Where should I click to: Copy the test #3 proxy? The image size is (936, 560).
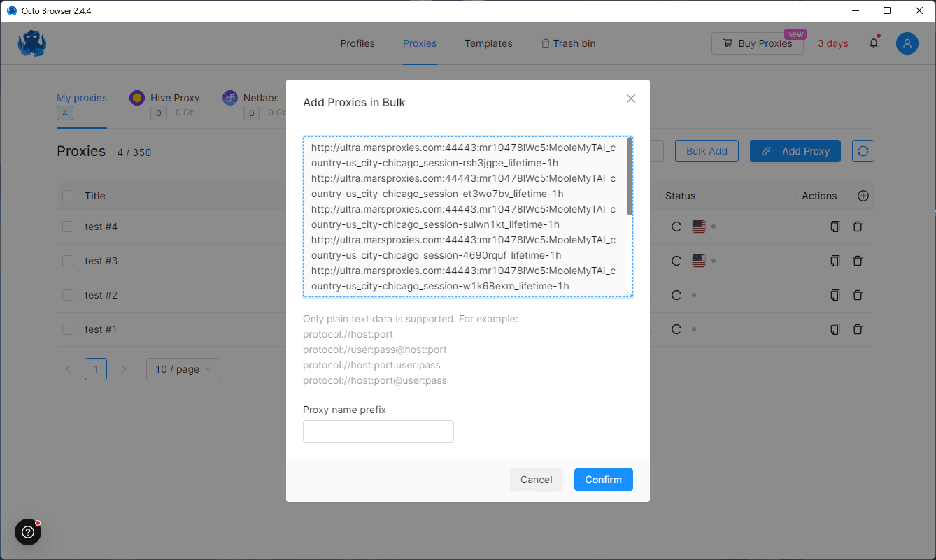tap(835, 261)
